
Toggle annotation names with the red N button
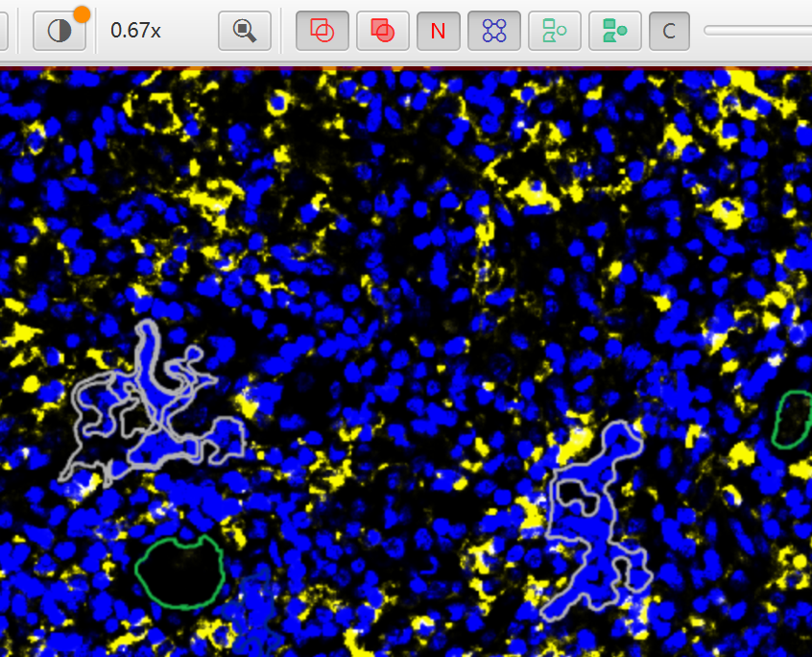tap(438, 31)
